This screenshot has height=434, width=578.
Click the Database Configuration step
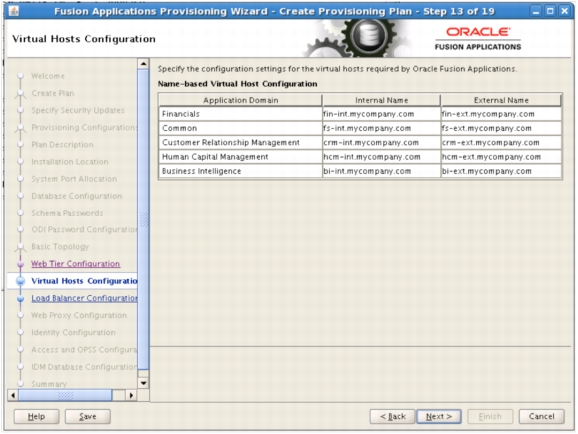click(77, 196)
